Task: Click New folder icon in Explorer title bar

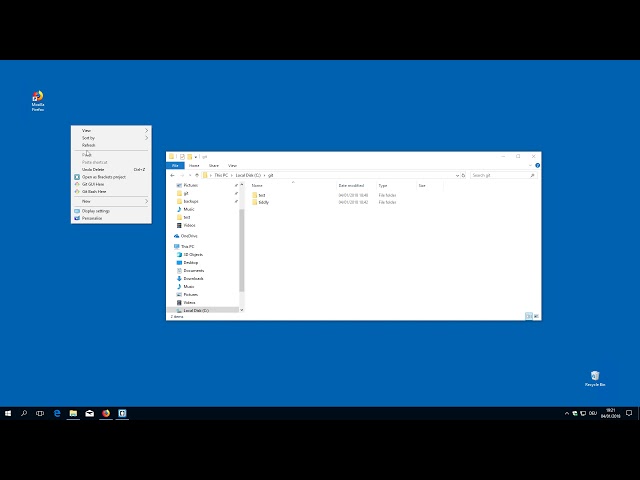Action: coord(190,157)
